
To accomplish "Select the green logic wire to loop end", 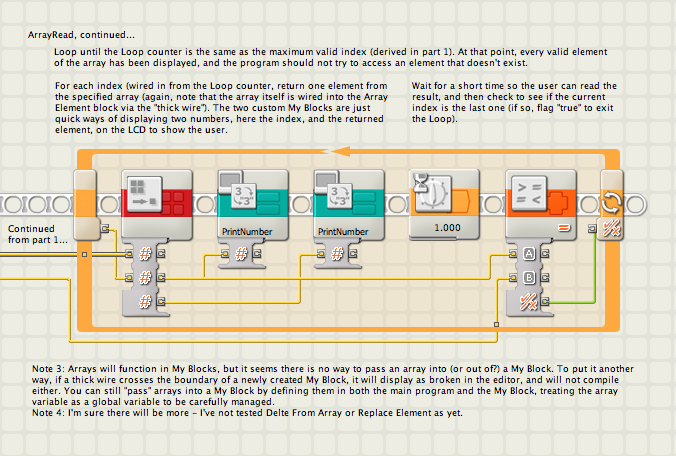I will coord(595,267).
